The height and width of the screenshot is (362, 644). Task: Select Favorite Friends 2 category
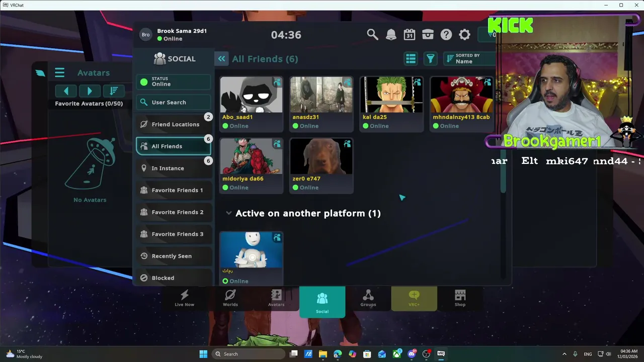click(x=174, y=212)
